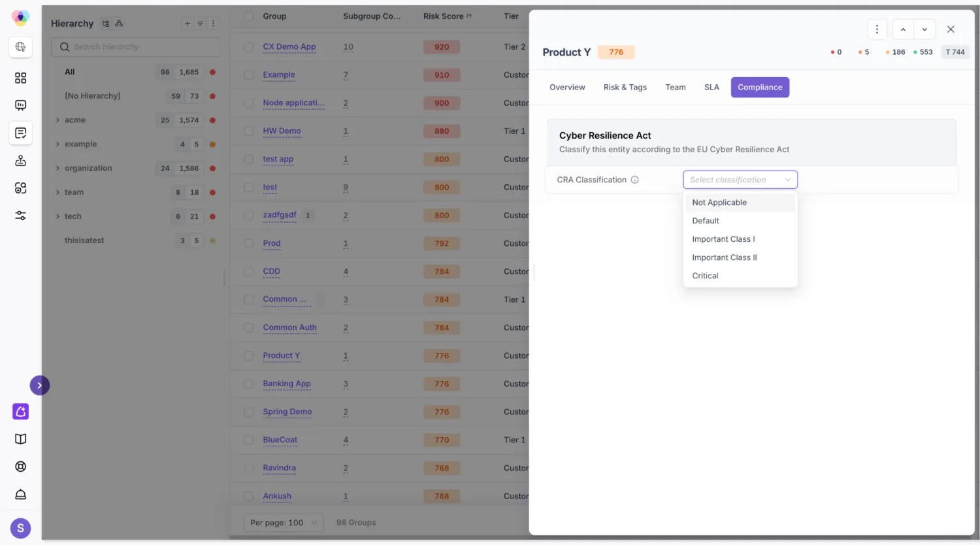Toggle the select-all checkbox in table header
The height and width of the screenshot is (545, 980).
tap(248, 16)
